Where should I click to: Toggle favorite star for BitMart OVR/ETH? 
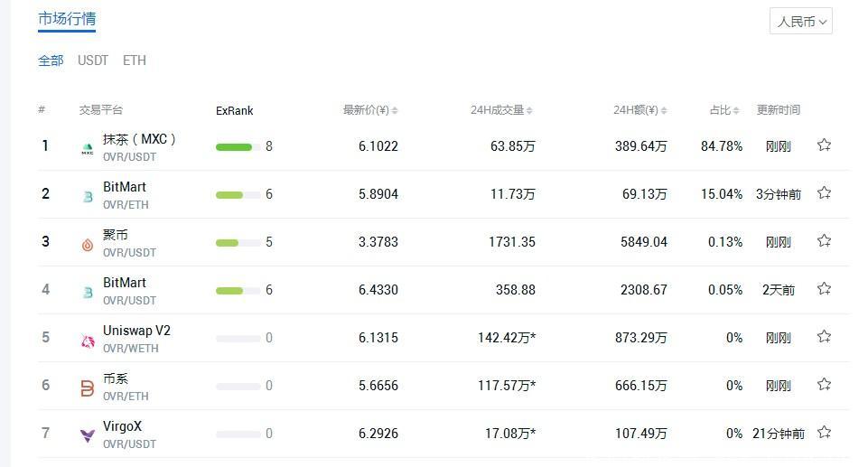(824, 192)
